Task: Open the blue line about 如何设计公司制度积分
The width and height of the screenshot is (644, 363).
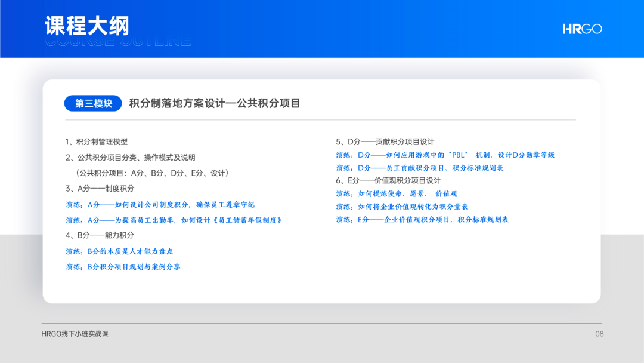Action: pos(160,205)
